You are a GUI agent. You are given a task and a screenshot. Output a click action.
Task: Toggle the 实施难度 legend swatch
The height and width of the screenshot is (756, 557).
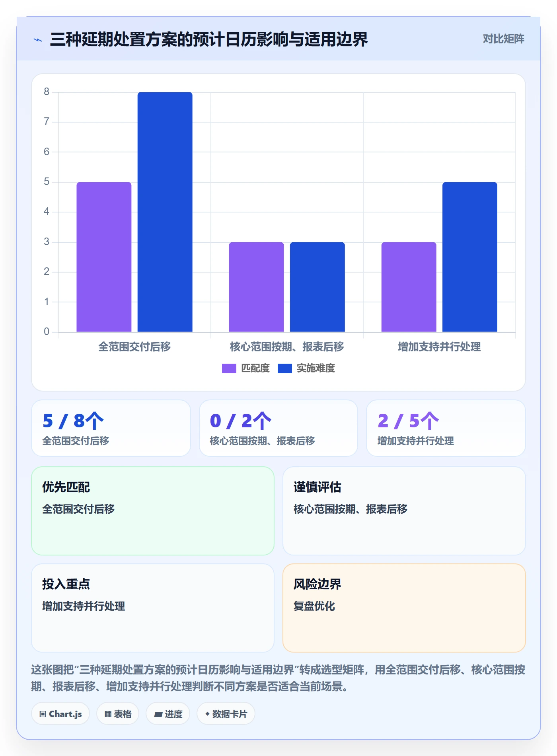point(285,368)
